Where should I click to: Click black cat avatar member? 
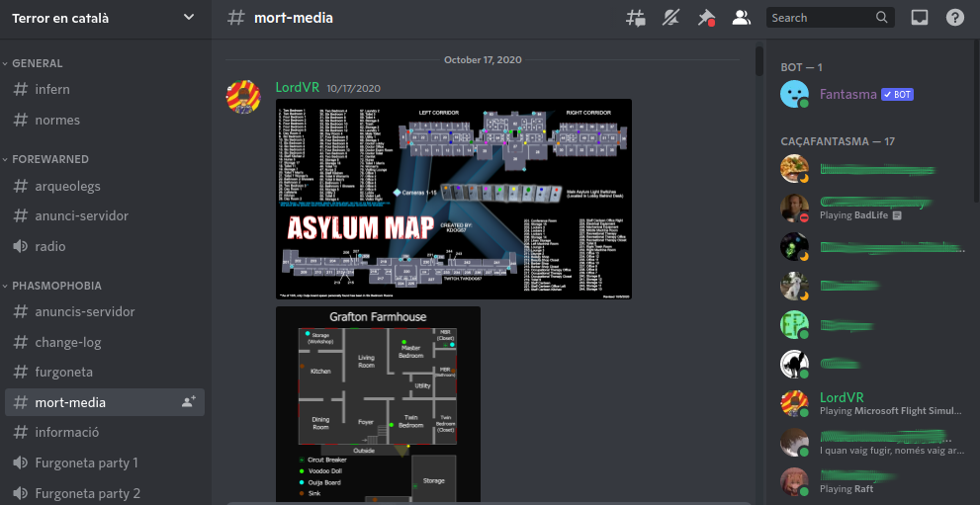pos(794,364)
